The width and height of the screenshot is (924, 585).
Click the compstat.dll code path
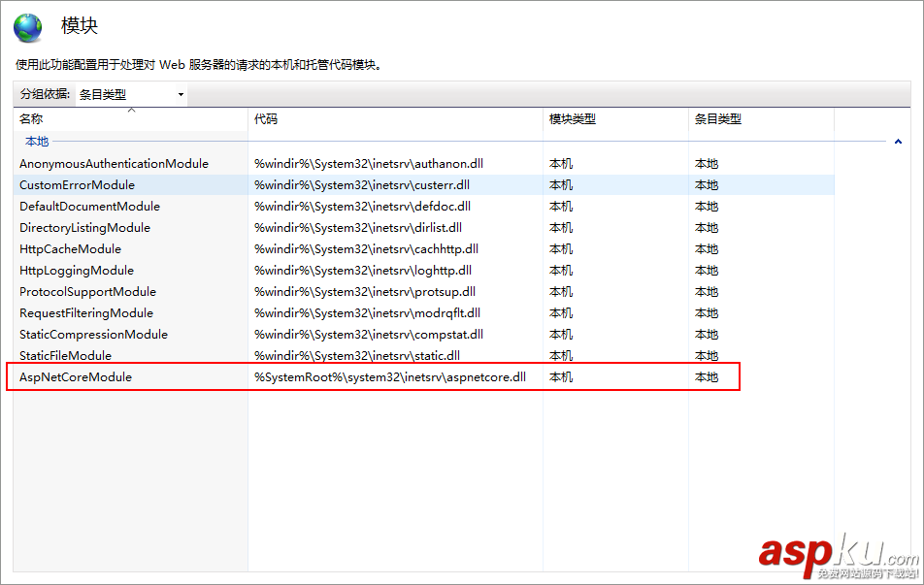tap(369, 334)
